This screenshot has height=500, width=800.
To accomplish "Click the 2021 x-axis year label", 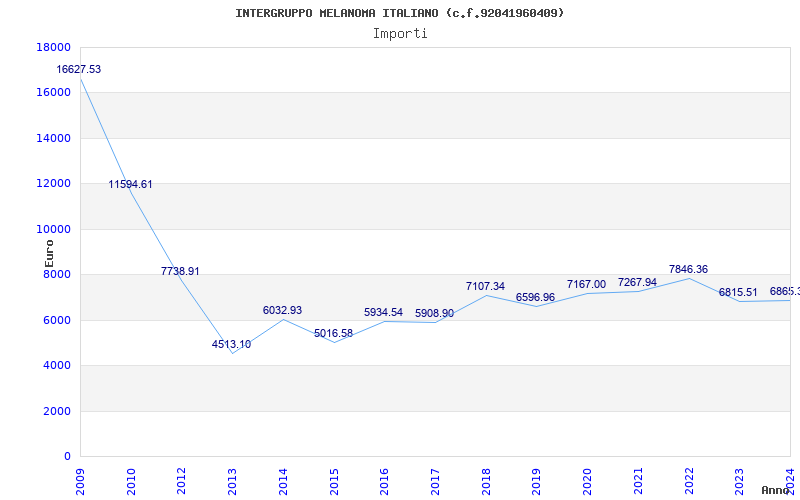I will (638, 481).
